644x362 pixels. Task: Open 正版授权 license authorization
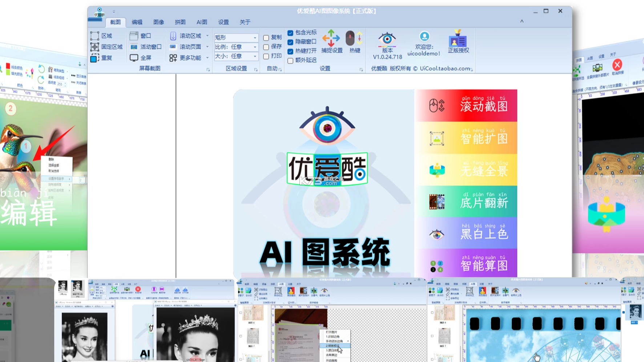pos(458,41)
